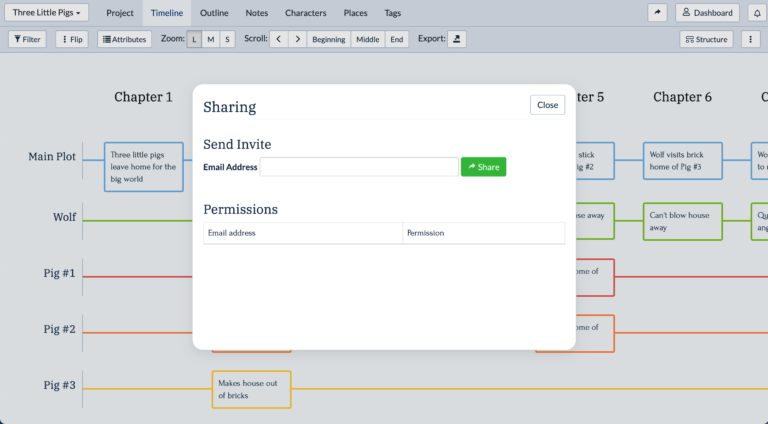Click the Email Address input field

(359, 167)
